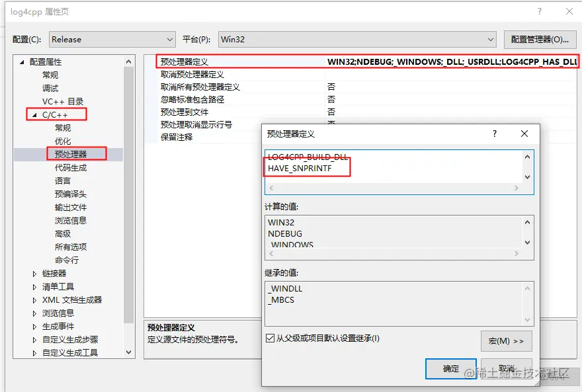Screen dimensions: 582x392
Task: Select 浏览信息 under C/C++
Action: click(71, 221)
